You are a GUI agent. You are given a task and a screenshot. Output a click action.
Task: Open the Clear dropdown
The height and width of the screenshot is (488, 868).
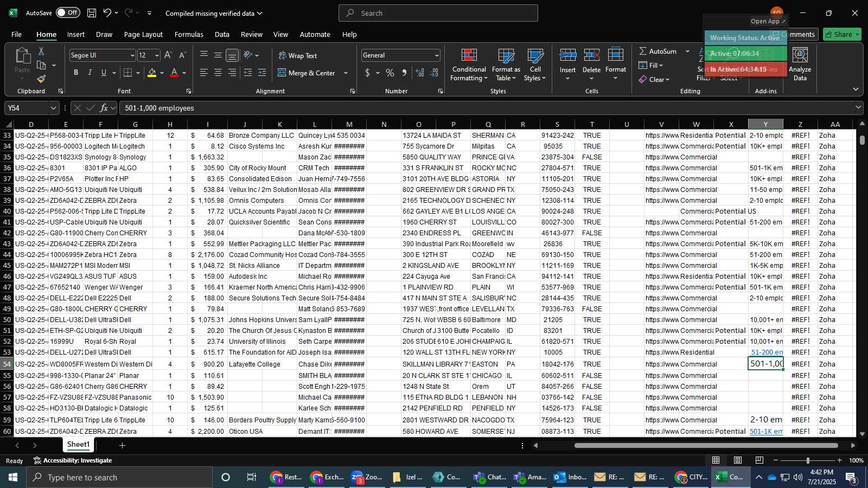point(654,79)
